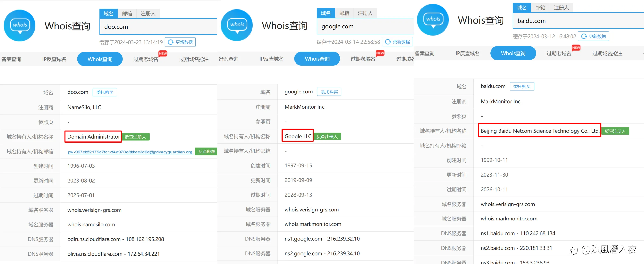This screenshot has height=264, width=644.
Task: Click 反查注册人 beside Beijing Baidu Netcom
Action: coord(615,131)
